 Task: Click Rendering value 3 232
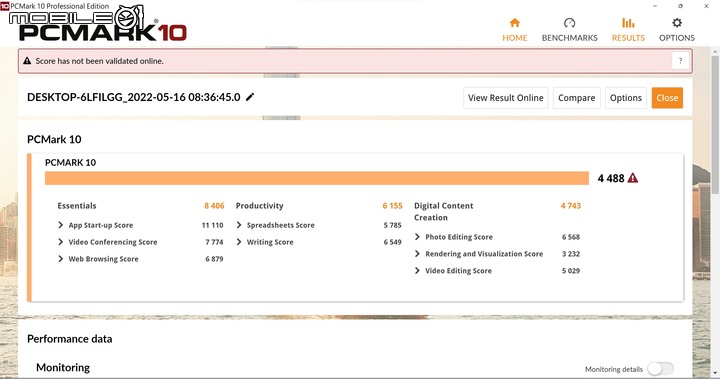pos(571,254)
